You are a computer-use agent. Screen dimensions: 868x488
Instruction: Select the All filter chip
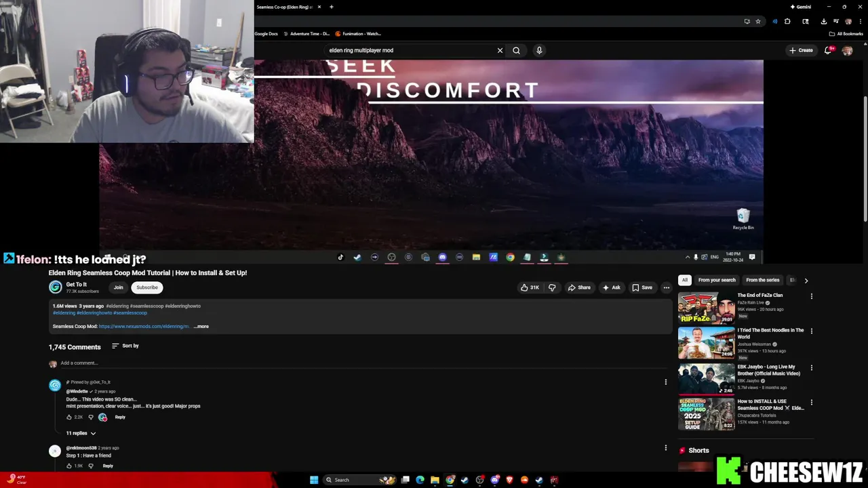coord(685,280)
